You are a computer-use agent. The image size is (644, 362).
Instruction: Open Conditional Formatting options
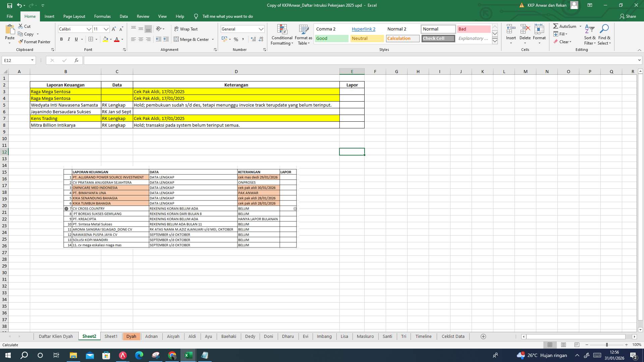(x=282, y=35)
